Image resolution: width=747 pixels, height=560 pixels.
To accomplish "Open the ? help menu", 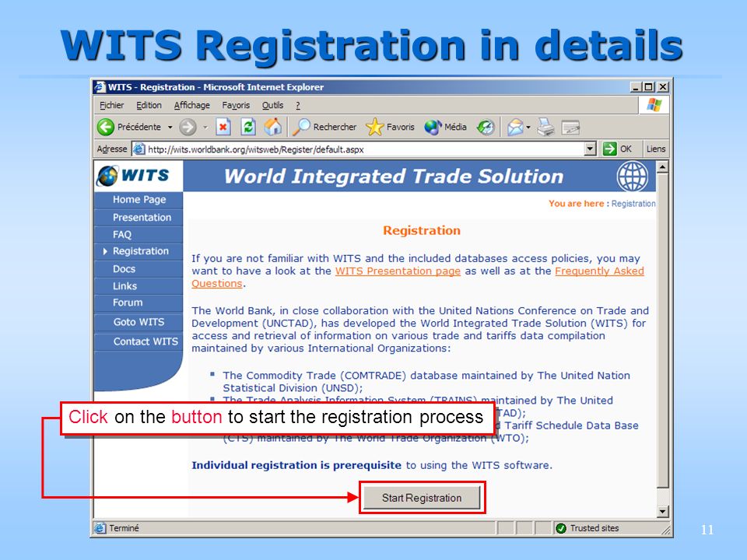I will coord(298,105).
